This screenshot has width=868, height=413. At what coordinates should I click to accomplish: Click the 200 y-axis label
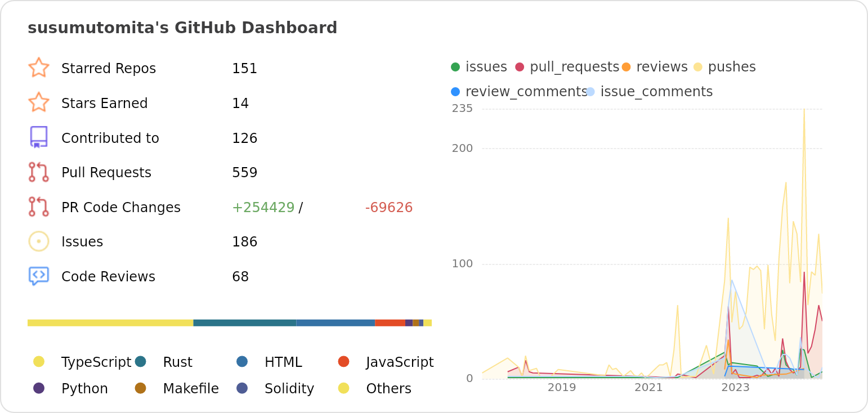coord(462,149)
